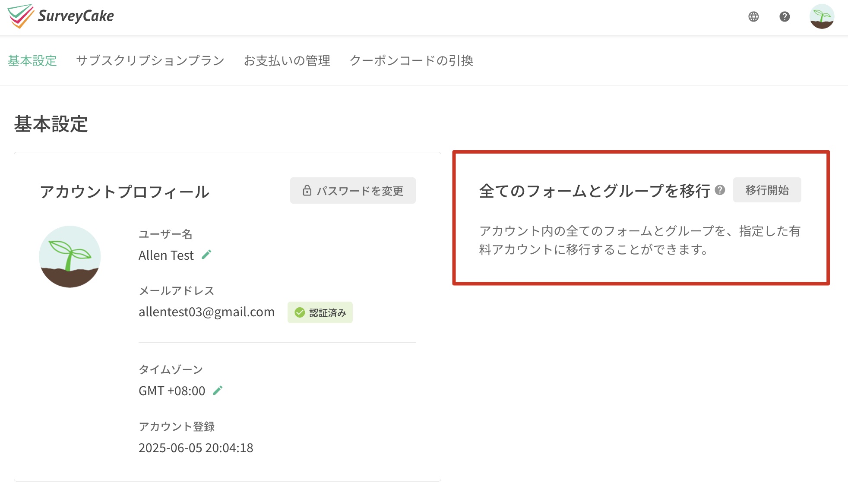The width and height of the screenshot is (848, 504).
Task: Click the timezone value GMT +08:00
Action: 172,391
